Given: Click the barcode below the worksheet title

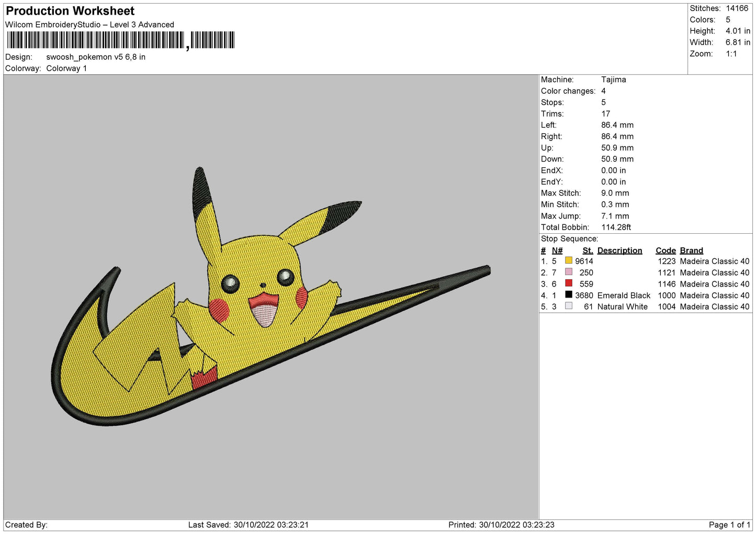Looking at the screenshot, I should click(121, 40).
